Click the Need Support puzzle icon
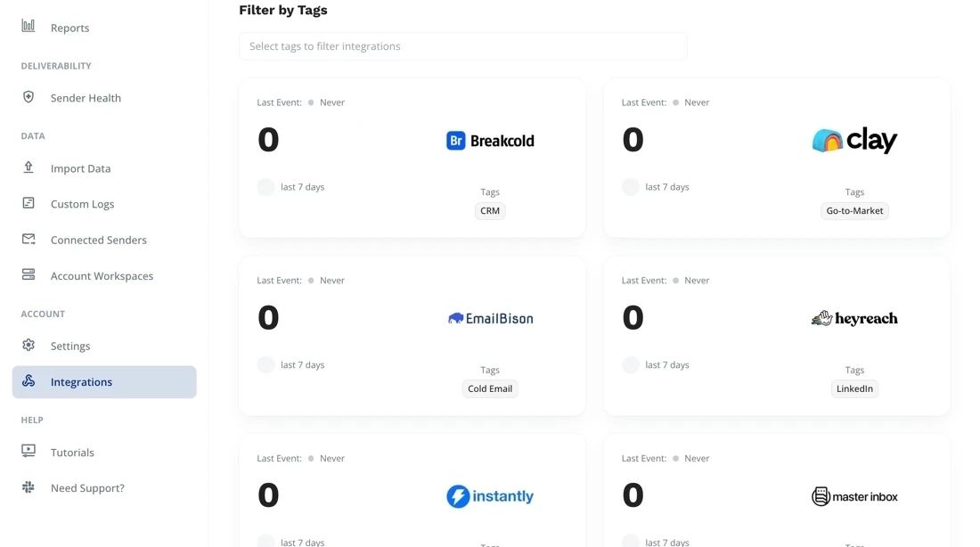The width and height of the screenshot is (980, 547). 28,487
